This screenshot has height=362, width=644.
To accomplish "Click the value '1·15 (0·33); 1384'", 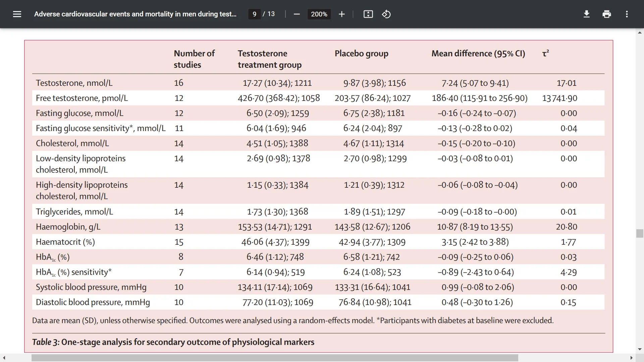I will (x=278, y=185).
